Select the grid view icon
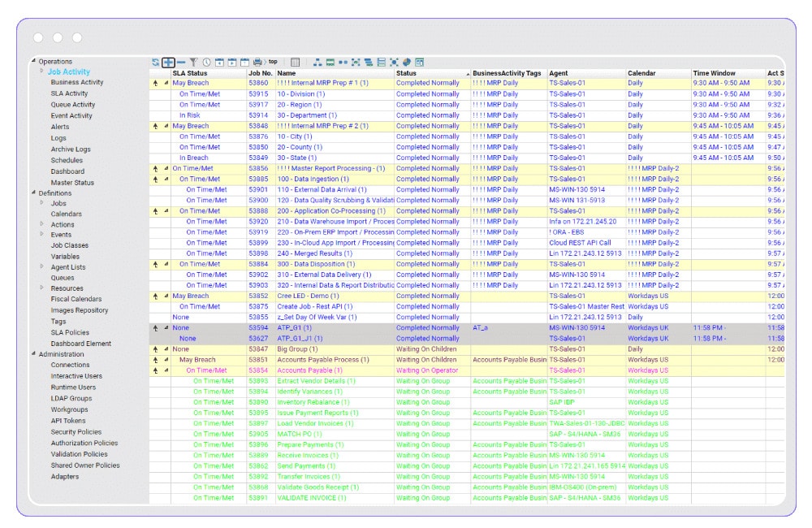Image resolution: width=812 pixels, height=528 pixels. tap(295, 63)
